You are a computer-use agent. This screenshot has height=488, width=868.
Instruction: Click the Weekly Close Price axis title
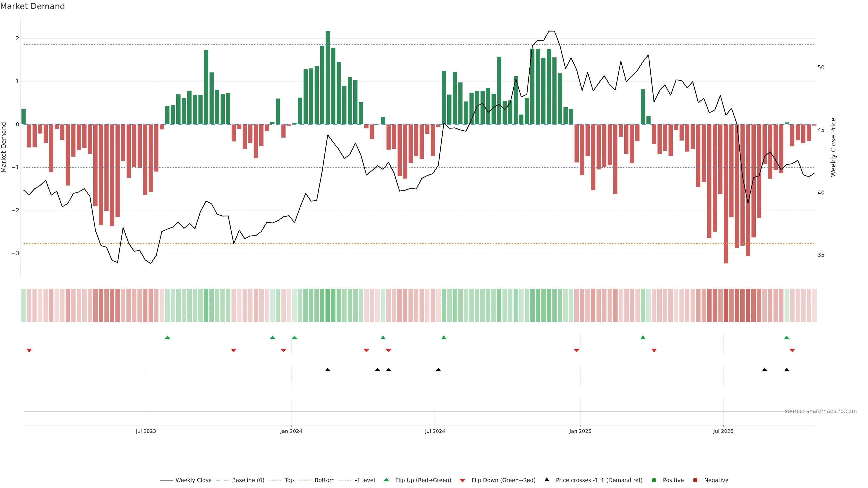click(833, 147)
